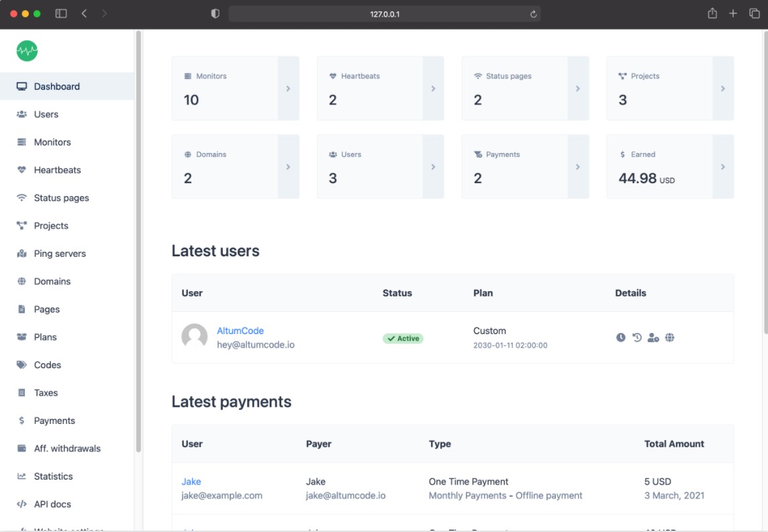Open Domains card chevron arrow
This screenshot has height=532, width=768.
click(x=288, y=167)
